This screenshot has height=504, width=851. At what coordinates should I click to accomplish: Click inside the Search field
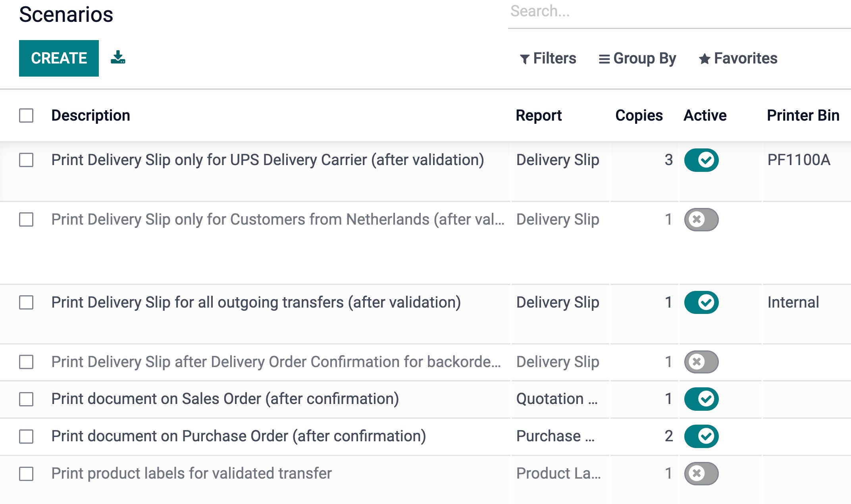click(675, 12)
